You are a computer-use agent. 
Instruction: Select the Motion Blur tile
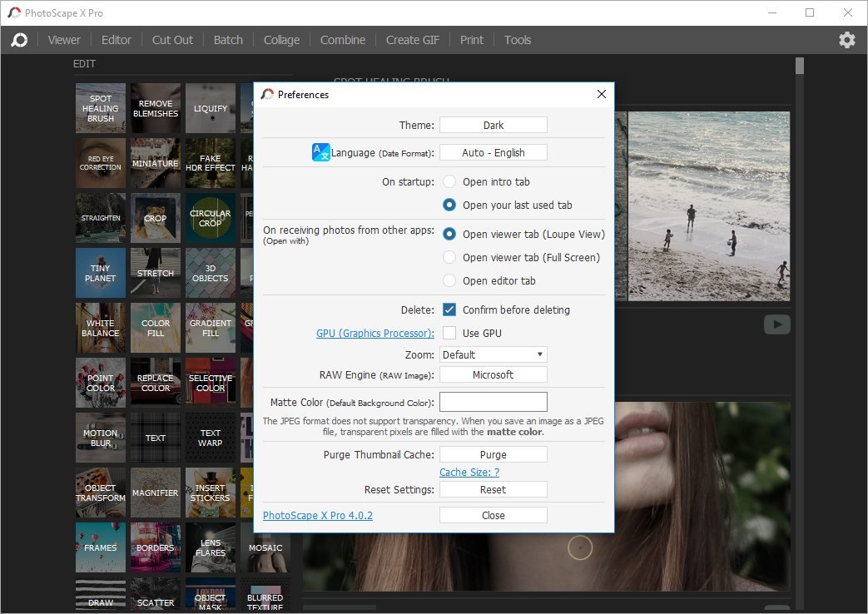coord(100,438)
